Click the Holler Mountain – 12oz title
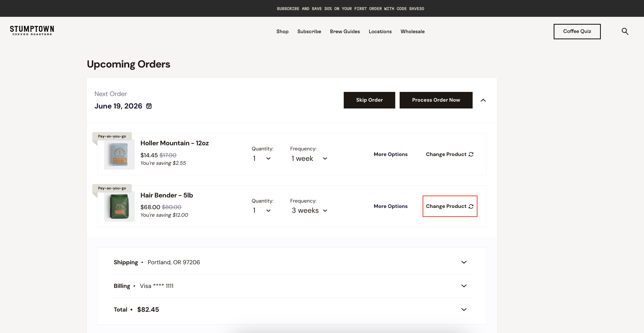644x333 pixels. coord(175,143)
